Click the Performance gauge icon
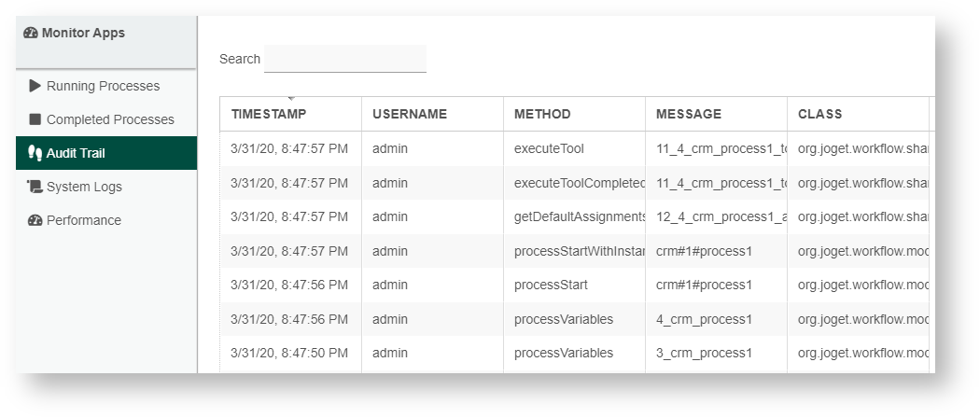Image resolution: width=980 pixels, height=418 pixels. [x=35, y=220]
